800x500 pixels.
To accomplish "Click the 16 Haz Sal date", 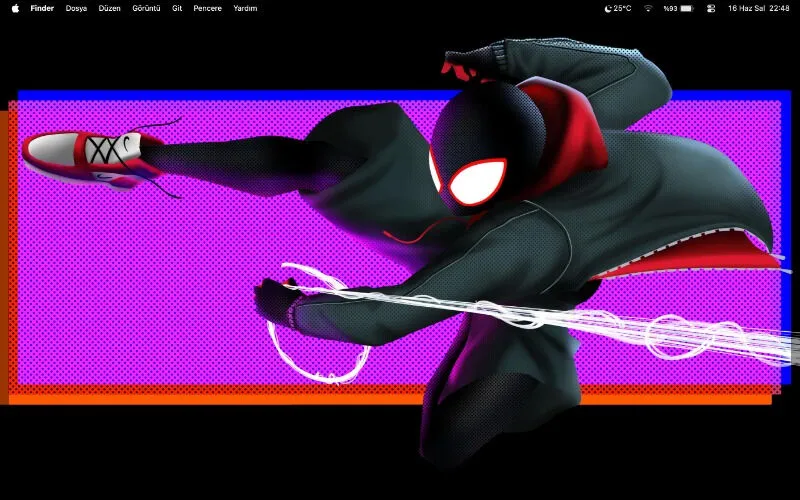I will pyautogui.click(x=745, y=8).
